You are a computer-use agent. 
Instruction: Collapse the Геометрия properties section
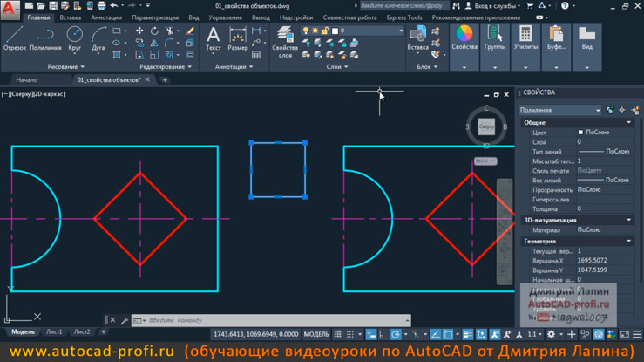click(x=629, y=242)
